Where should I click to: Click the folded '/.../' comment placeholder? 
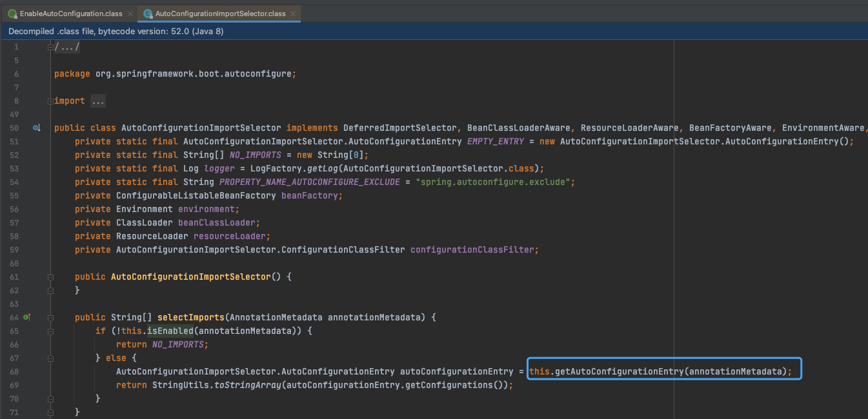67,47
